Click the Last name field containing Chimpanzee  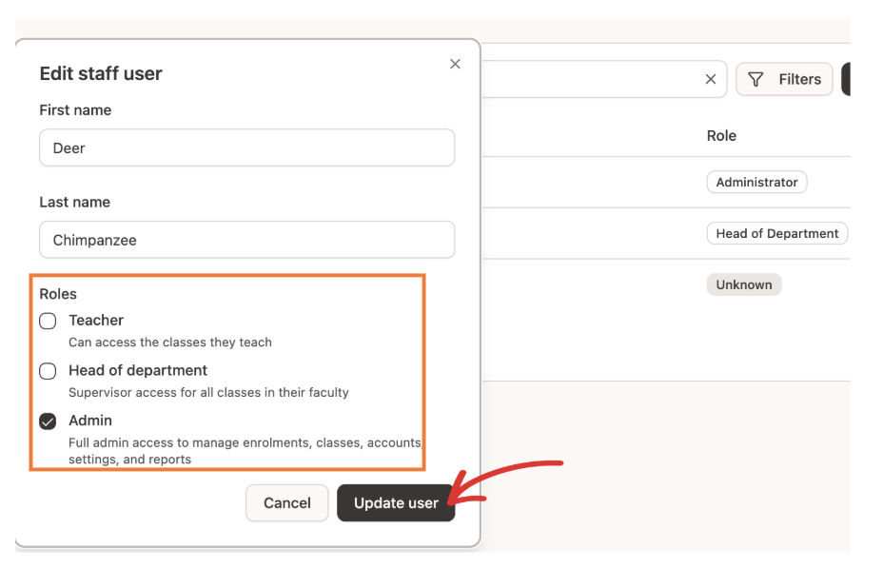coord(246,241)
